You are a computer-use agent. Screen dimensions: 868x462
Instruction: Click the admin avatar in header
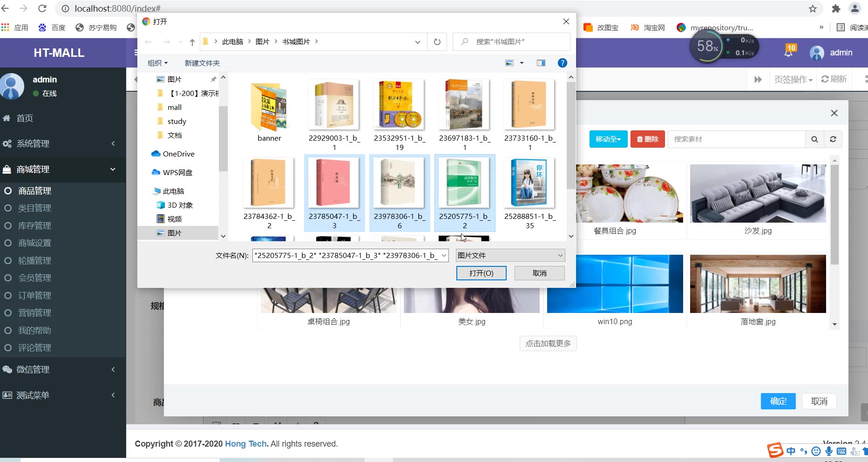pyautogui.click(x=817, y=53)
